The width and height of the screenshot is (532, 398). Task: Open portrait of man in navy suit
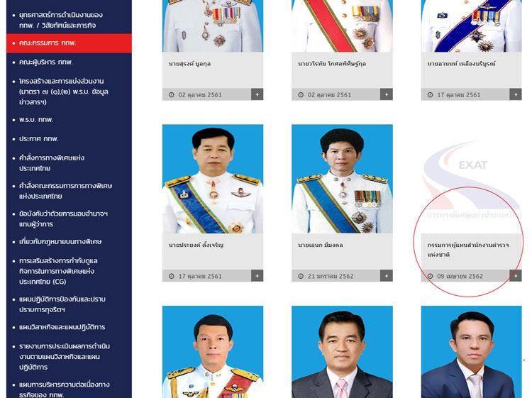[x=471, y=352]
